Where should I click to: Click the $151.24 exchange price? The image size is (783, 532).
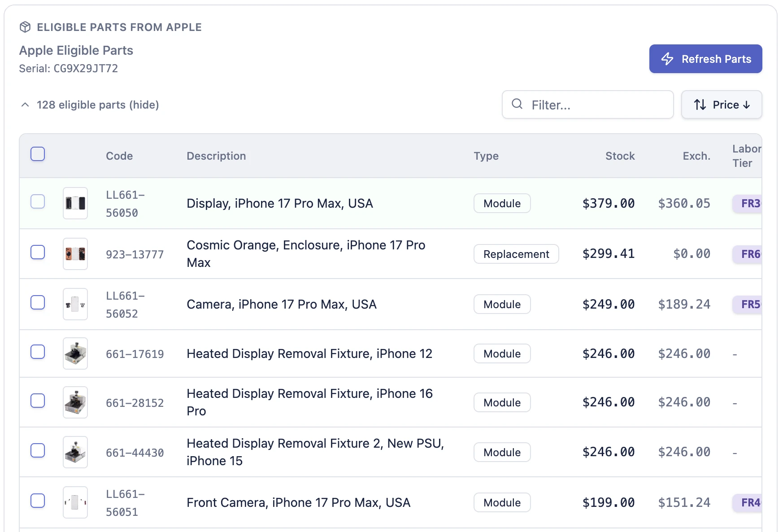click(684, 502)
